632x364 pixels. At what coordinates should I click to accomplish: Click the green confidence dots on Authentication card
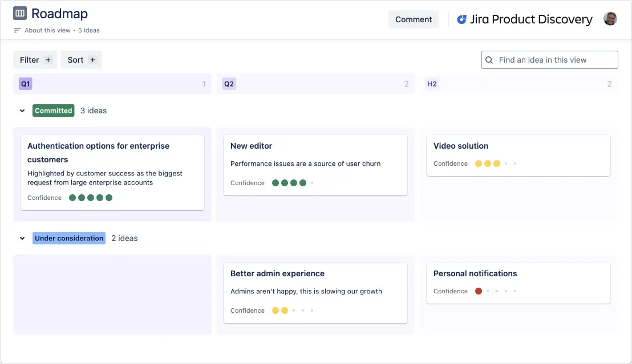[91, 198]
